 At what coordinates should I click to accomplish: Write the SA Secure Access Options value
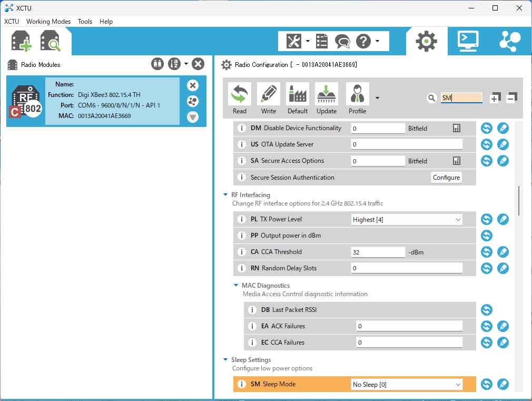tap(503, 161)
